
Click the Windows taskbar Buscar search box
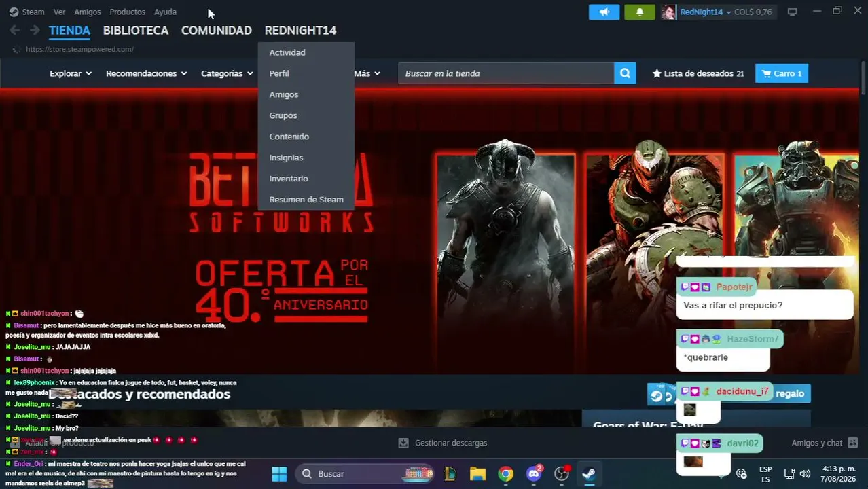pos(366,473)
